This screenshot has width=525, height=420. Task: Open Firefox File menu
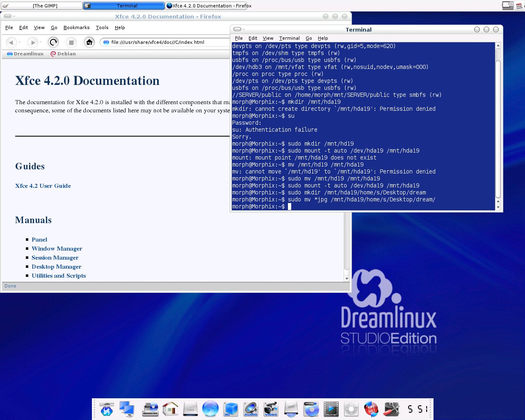(x=9, y=27)
